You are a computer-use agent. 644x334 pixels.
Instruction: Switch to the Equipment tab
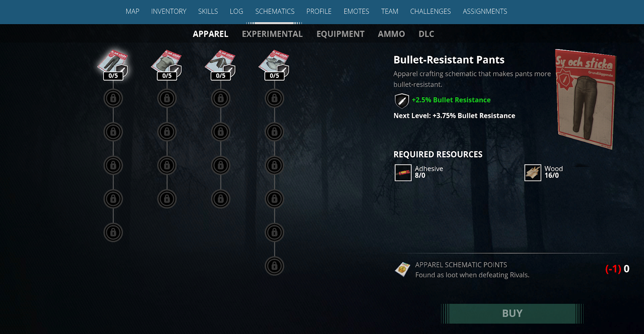click(x=340, y=34)
